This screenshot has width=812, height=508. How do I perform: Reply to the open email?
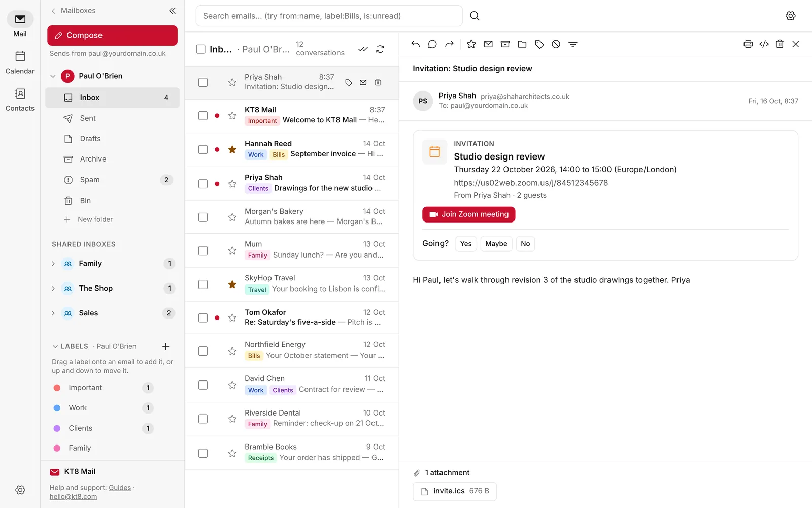point(416,44)
